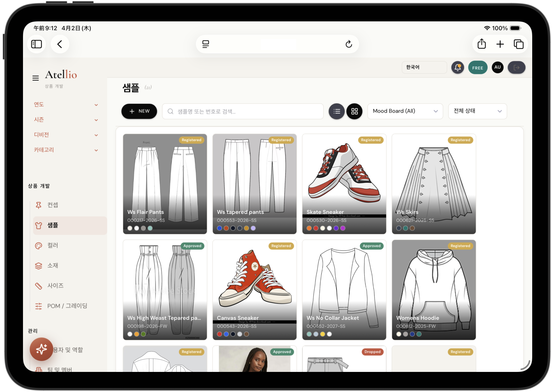Click the NEW button to add sample
Viewport: 552px width, 392px height.
[x=139, y=111]
